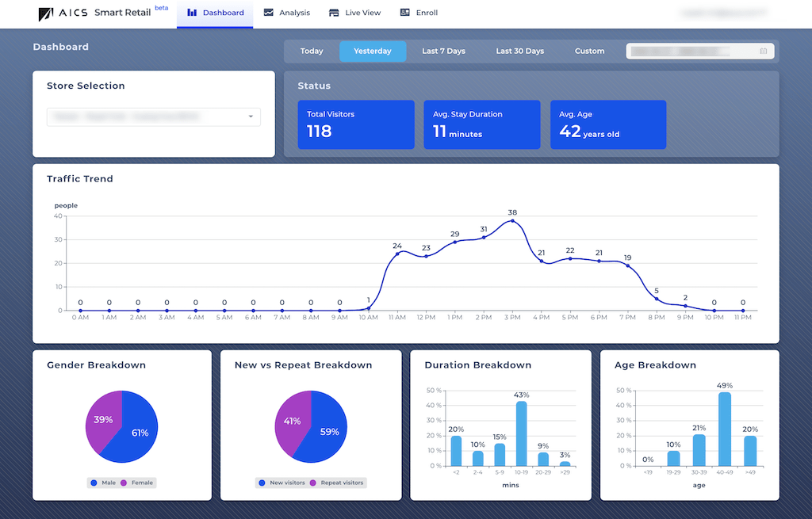The image size is (812, 519).
Task: Toggle Female legend in Gender Breakdown
Action: coord(137,483)
